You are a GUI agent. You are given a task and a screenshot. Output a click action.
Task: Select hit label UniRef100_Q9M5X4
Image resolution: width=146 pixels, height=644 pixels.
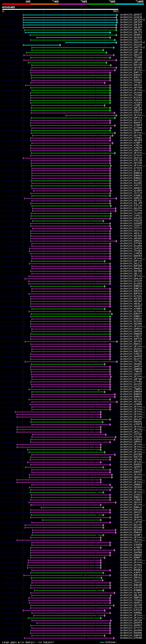[x=131, y=329]
